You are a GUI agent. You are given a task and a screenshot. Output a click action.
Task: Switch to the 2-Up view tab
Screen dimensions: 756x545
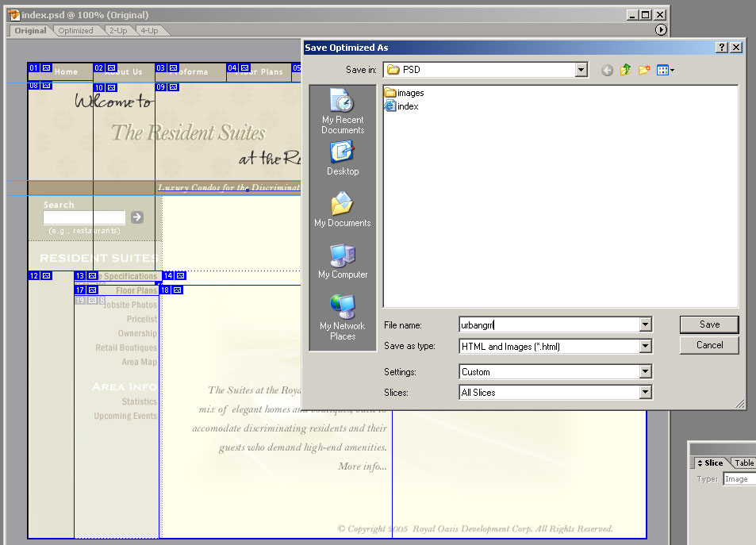pos(117,30)
